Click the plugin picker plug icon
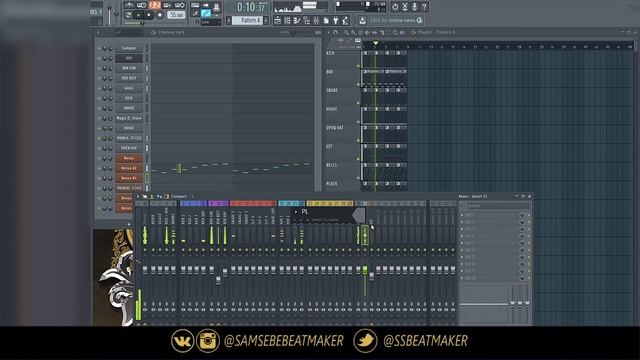The width and height of the screenshot is (640, 360). [x=336, y=20]
